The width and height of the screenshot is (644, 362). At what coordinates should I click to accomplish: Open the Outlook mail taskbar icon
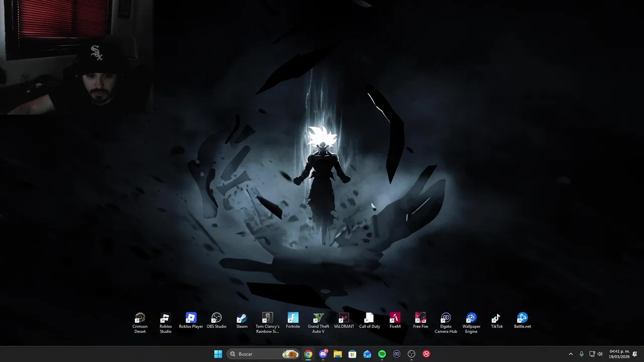367,354
